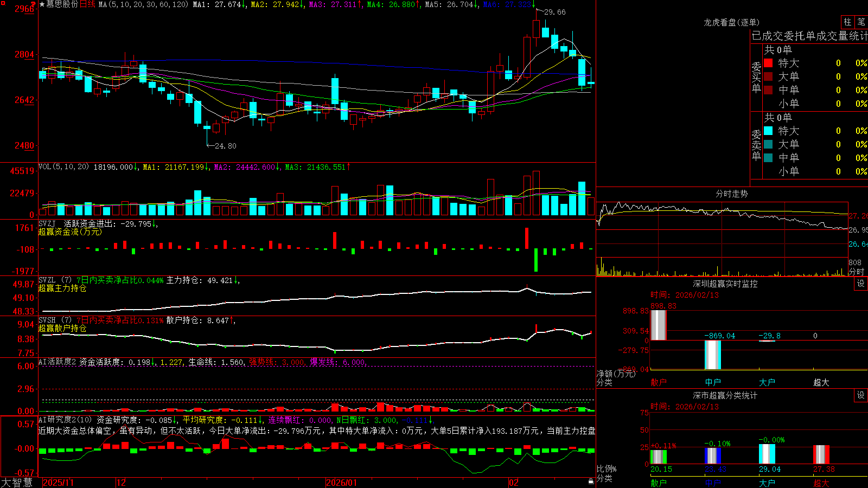Click the MA(5,10,20,30,60,120) parameter label

click(144, 4)
